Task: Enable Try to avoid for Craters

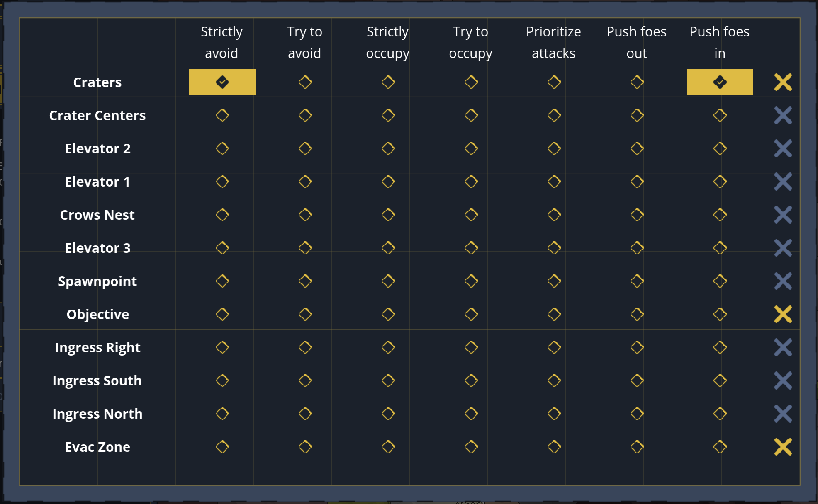Action: click(x=305, y=82)
